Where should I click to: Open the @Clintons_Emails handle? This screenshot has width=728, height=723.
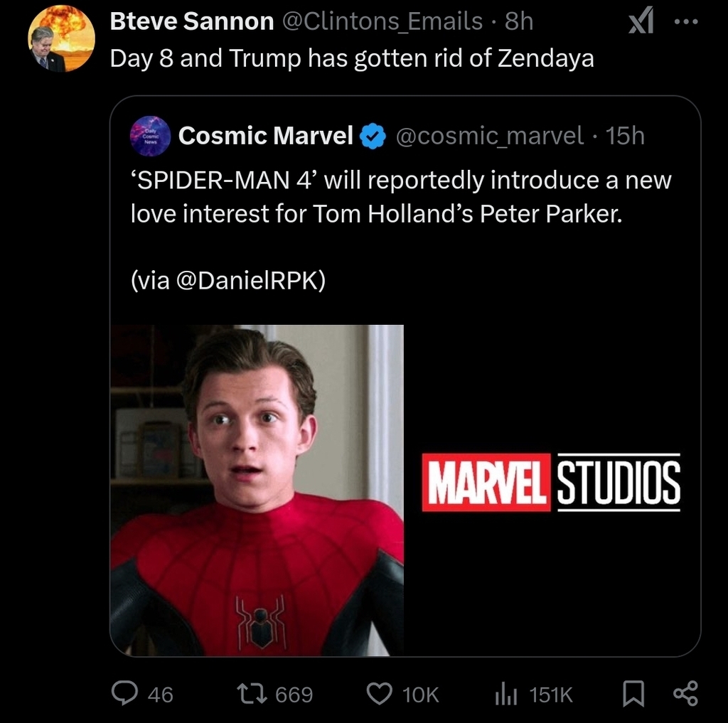coord(383,22)
